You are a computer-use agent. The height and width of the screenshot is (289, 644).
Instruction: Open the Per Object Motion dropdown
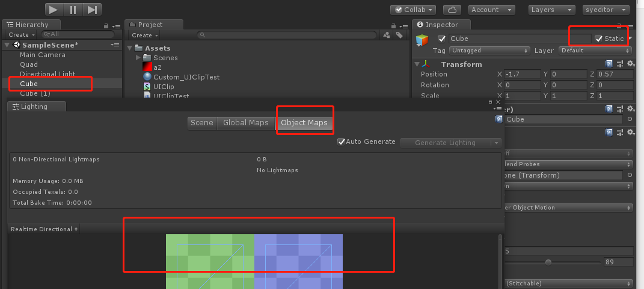tap(568, 208)
